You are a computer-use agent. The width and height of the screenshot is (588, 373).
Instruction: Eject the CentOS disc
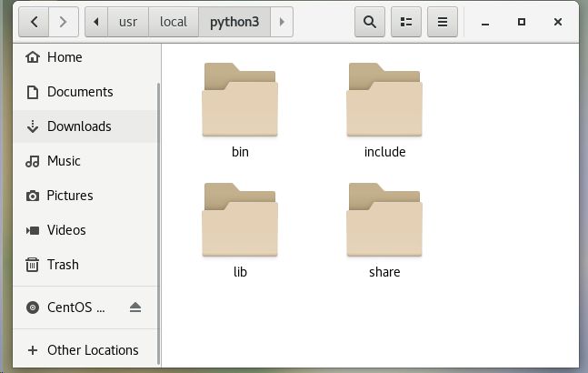tap(135, 307)
